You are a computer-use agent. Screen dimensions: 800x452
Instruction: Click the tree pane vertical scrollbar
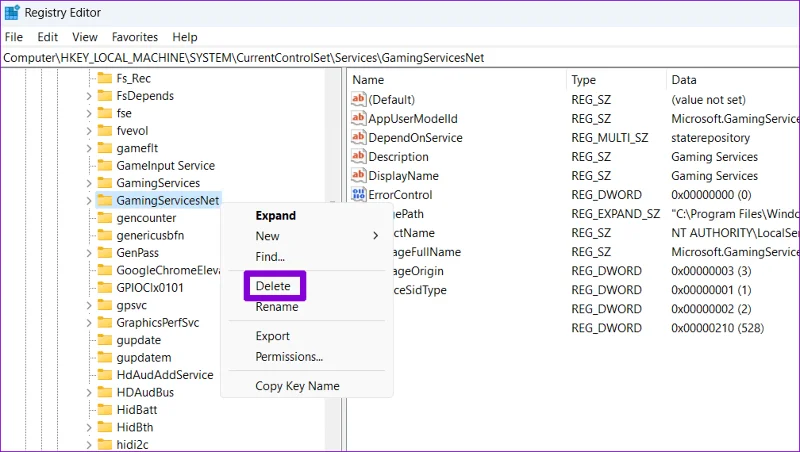(333, 259)
